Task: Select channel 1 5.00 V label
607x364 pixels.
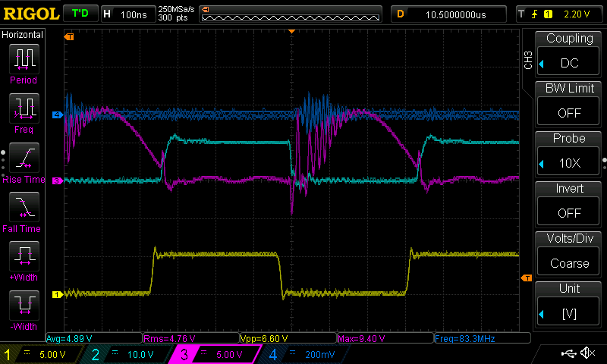Action: 52,355
